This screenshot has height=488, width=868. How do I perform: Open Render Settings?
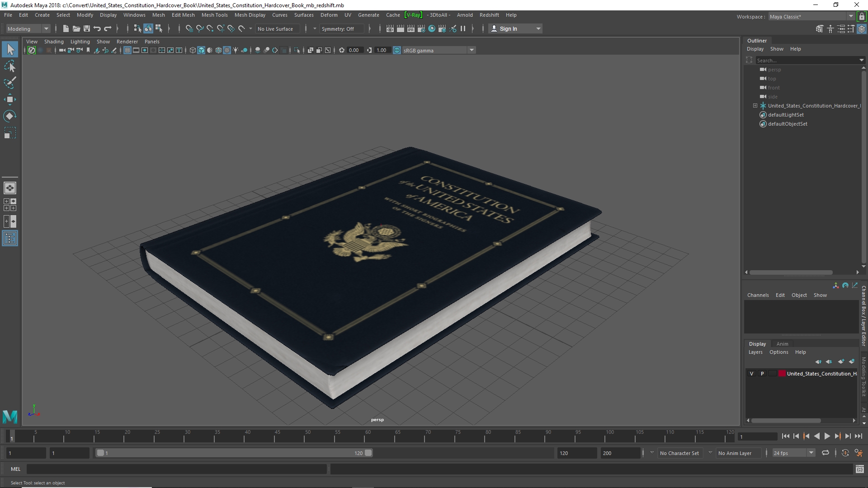(421, 28)
